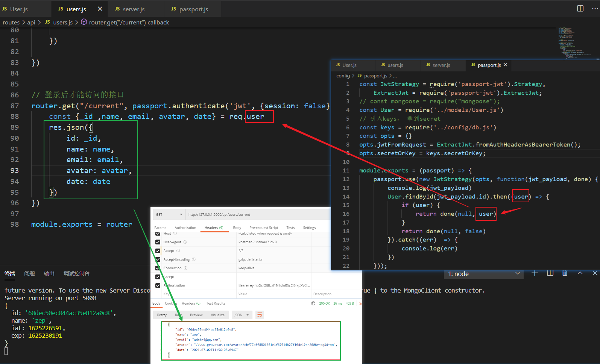This screenshot has height=364, width=600.
Task: Click the info icon next to User-Agent
Action: pos(185,242)
